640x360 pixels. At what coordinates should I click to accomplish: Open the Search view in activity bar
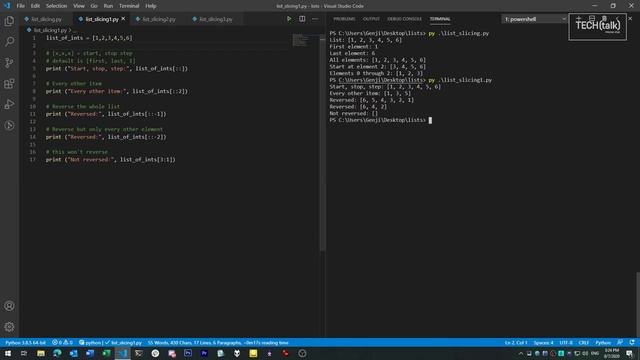point(9,41)
